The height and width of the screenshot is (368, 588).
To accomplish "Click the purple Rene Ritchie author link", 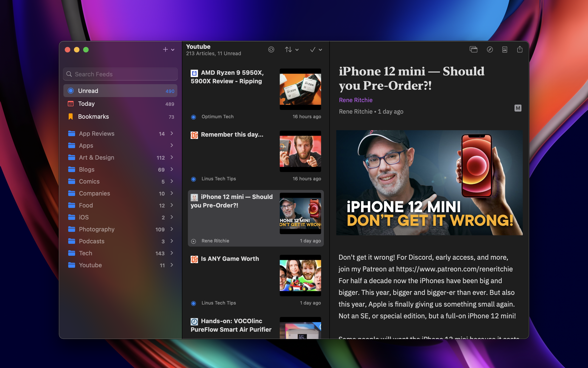I will tap(356, 100).
